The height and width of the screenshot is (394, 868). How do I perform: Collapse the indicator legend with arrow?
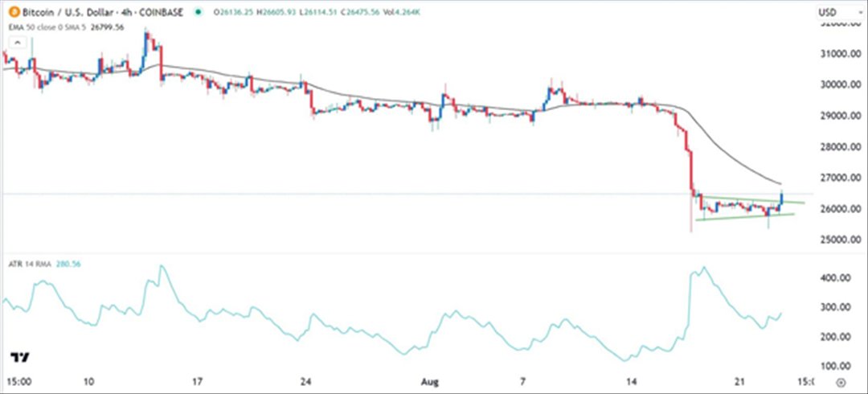click(18, 43)
